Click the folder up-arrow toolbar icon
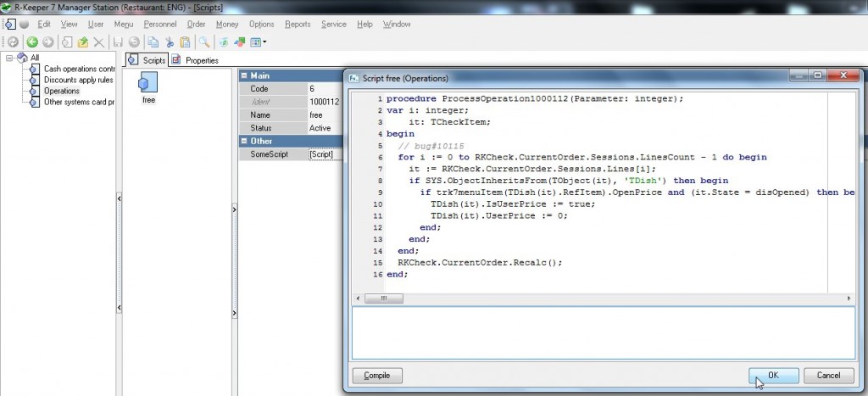 coord(83,42)
